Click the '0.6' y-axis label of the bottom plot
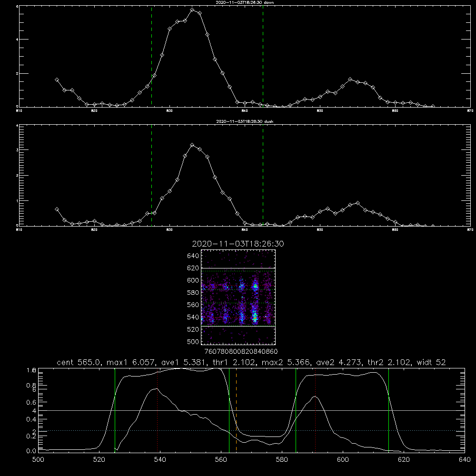 [x=31, y=402]
